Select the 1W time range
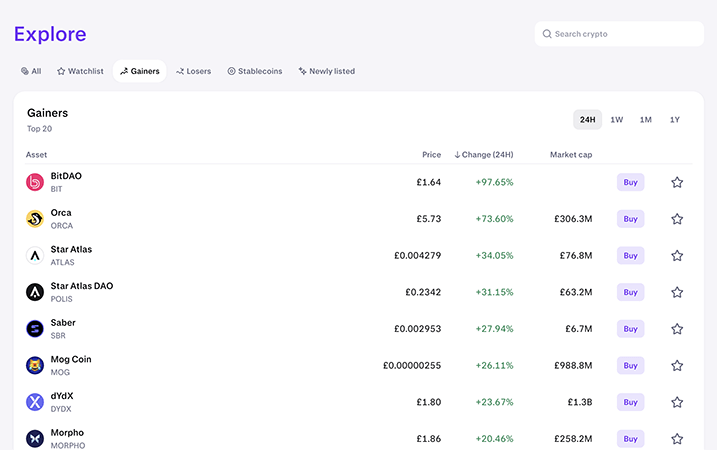The image size is (717, 450). pos(617,120)
